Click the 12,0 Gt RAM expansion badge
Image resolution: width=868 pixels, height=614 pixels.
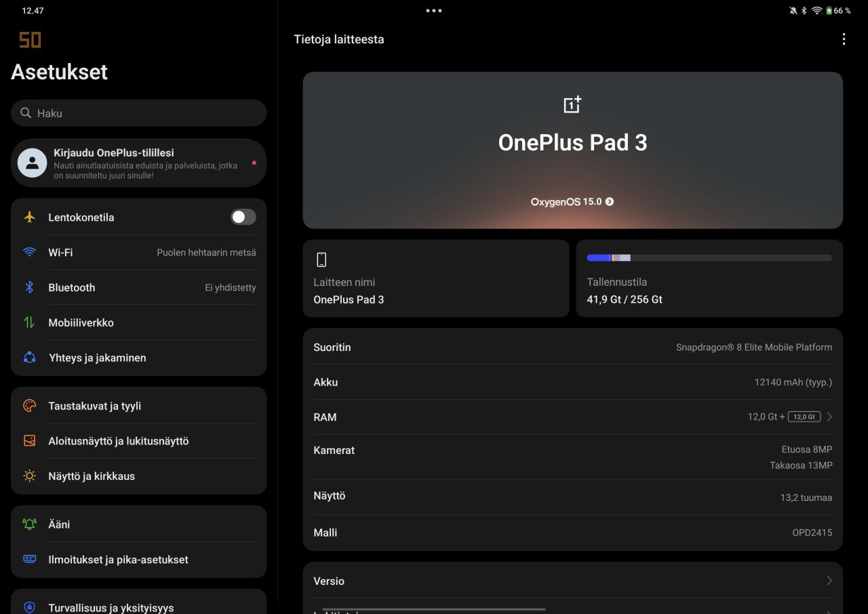(804, 417)
